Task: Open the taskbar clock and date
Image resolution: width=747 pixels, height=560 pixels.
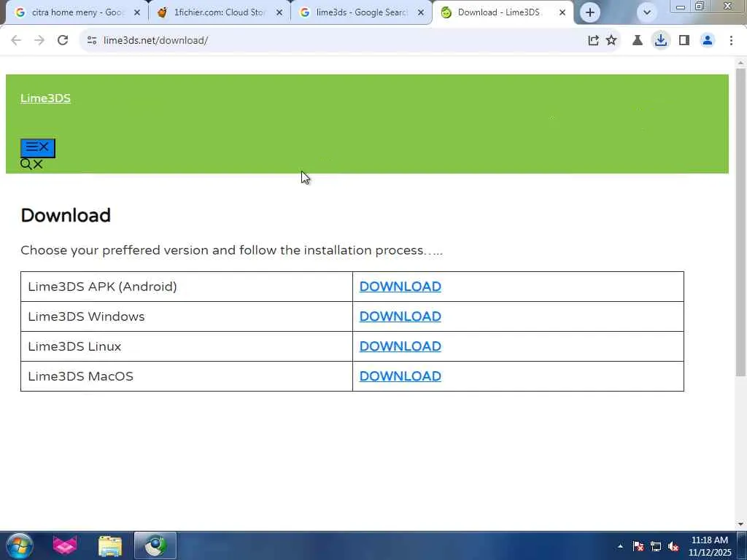Action: coord(709,547)
